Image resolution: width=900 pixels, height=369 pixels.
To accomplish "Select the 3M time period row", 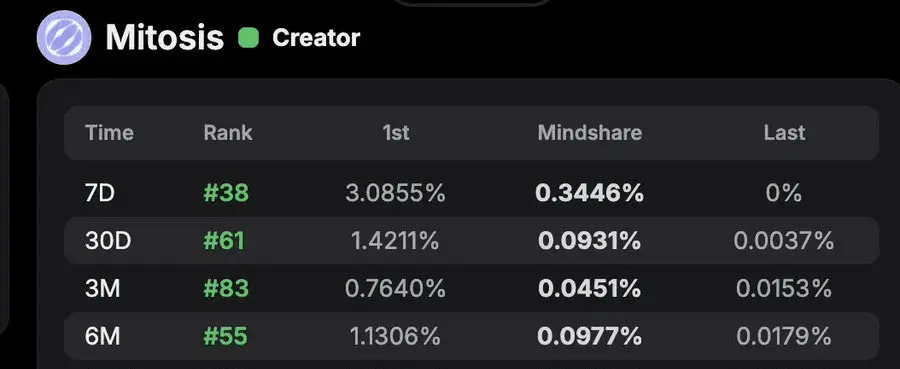I will 471,288.
